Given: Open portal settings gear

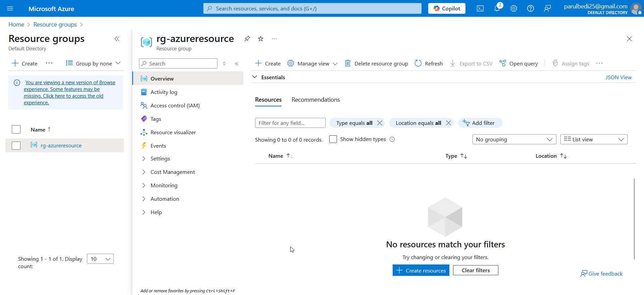Looking at the screenshot, I should (514, 8).
